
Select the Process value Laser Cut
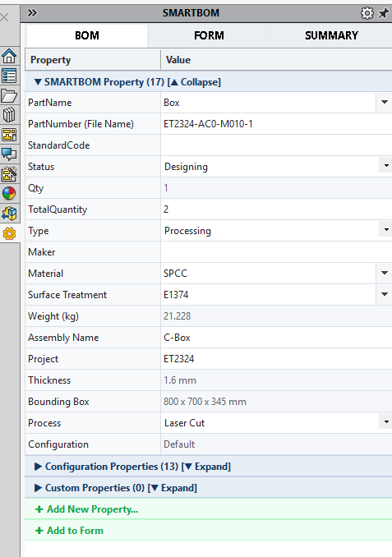(271, 423)
